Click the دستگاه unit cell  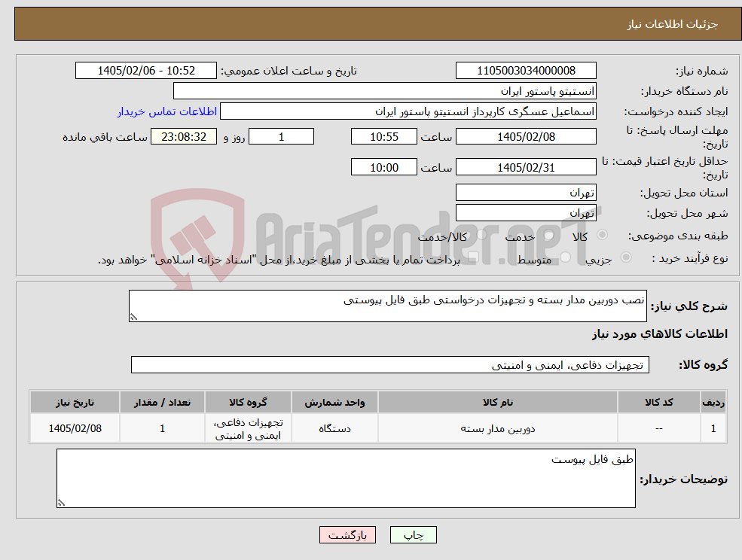[x=334, y=428]
